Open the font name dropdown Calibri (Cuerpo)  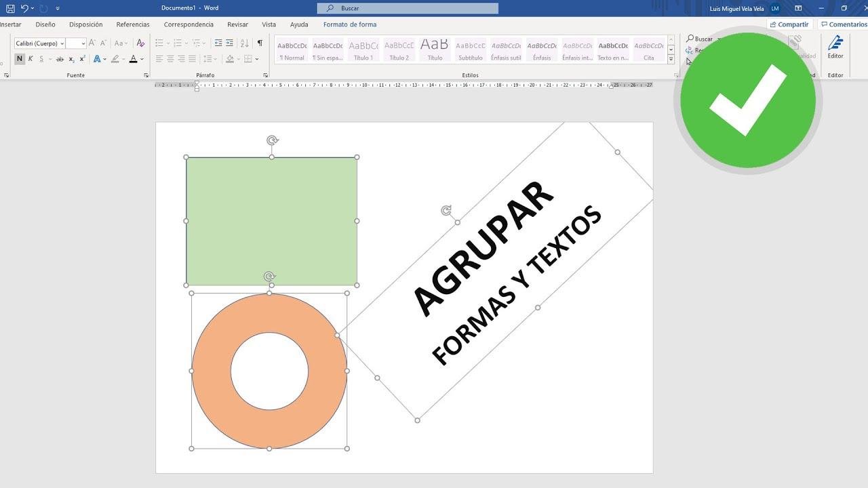(39, 43)
